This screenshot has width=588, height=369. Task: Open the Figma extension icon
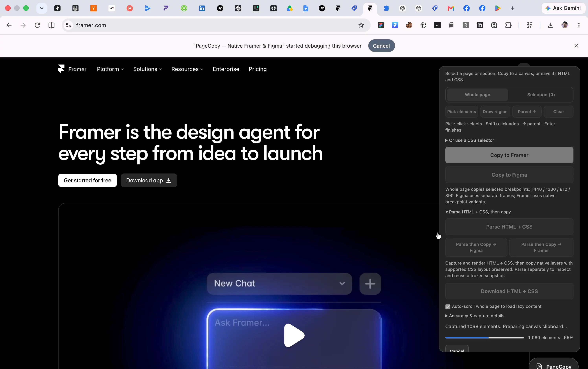coord(381,25)
